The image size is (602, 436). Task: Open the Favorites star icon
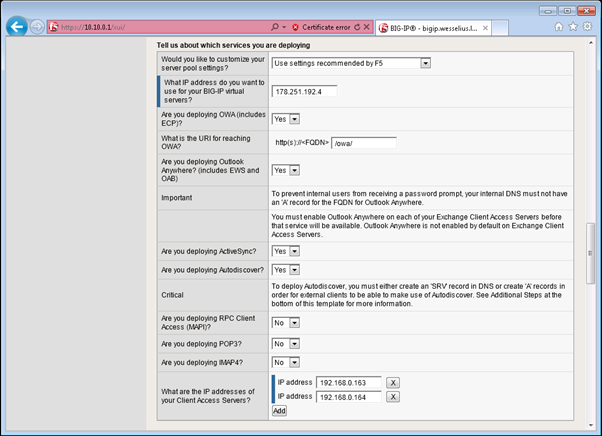click(x=574, y=26)
